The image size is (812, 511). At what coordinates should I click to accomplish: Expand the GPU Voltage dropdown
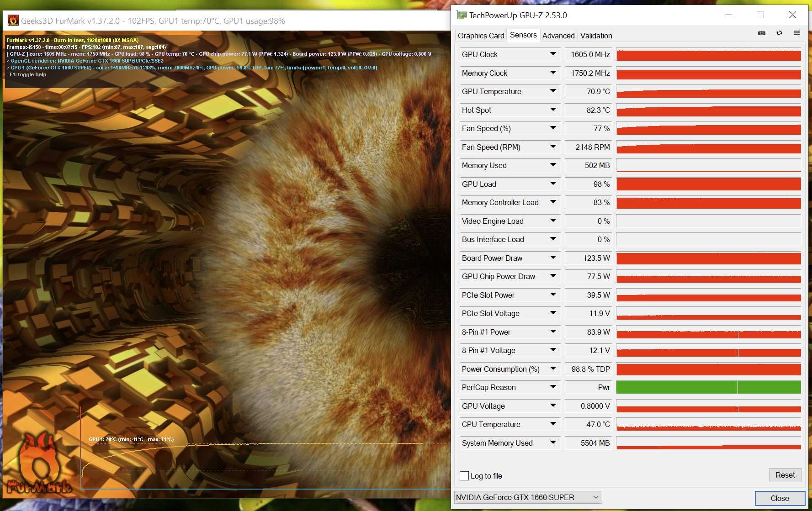(x=553, y=406)
